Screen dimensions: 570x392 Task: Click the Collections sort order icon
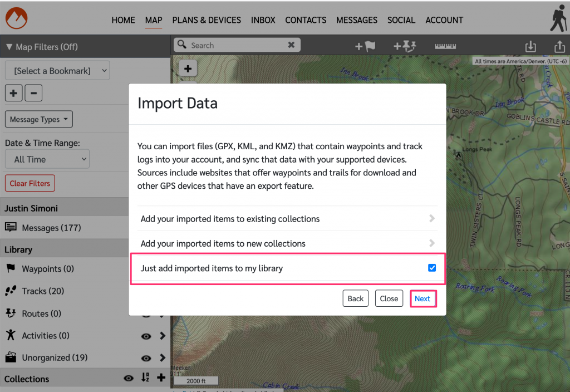coord(145,378)
